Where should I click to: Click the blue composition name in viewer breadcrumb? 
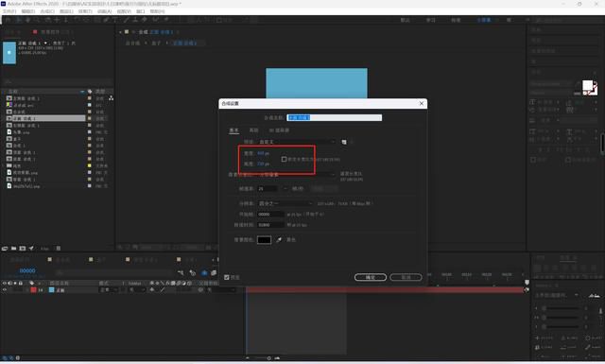184,43
